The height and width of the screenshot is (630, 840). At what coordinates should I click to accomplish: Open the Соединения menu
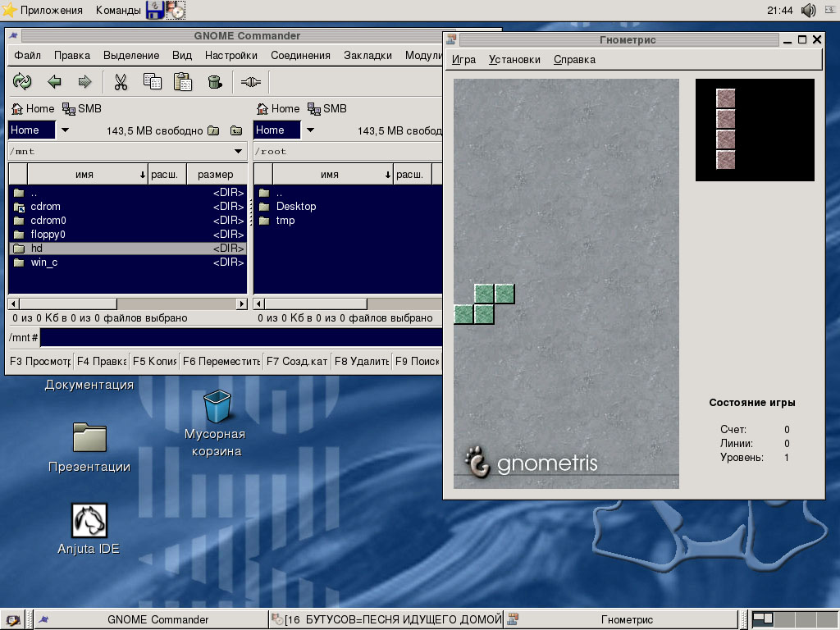pos(300,55)
